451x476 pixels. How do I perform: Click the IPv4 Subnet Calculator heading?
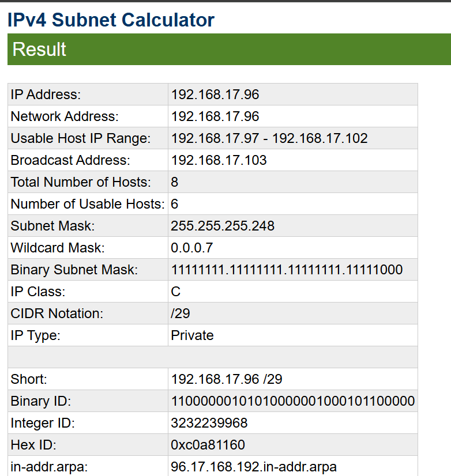[x=111, y=20]
